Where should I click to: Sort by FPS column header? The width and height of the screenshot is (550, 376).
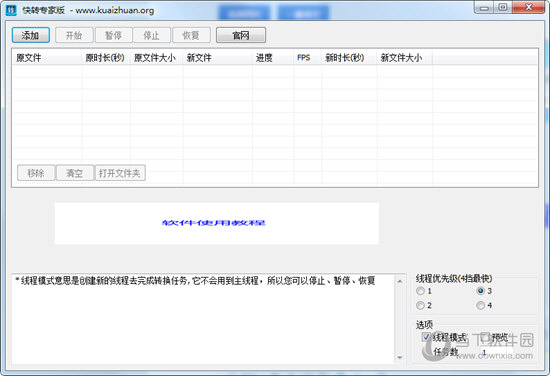click(x=308, y=58)
